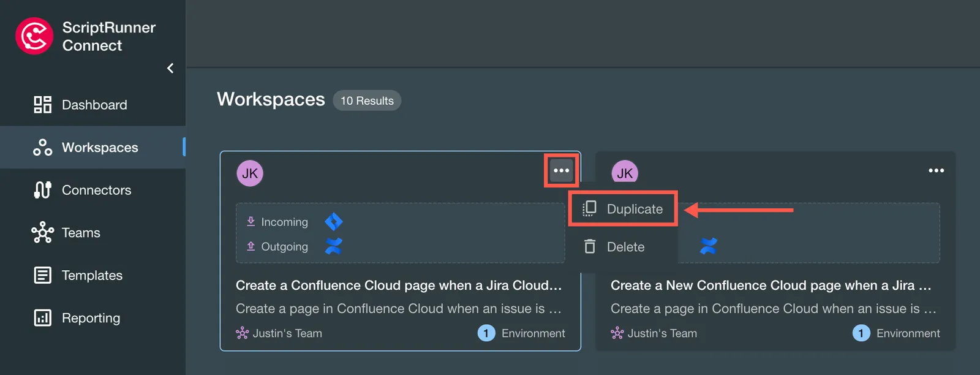The image size is (980, 375).
Task: Click second card's description text
Action: 774,309
